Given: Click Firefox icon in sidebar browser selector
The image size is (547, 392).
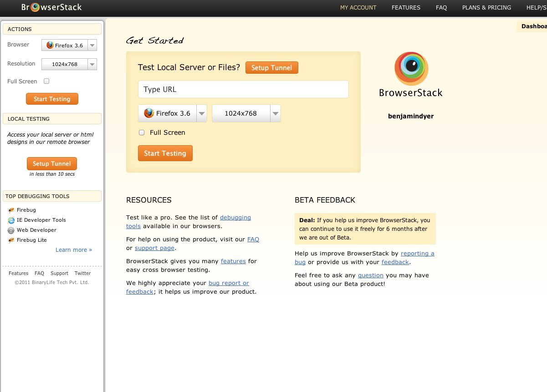Looking at the screenshot, I should 50,45.
